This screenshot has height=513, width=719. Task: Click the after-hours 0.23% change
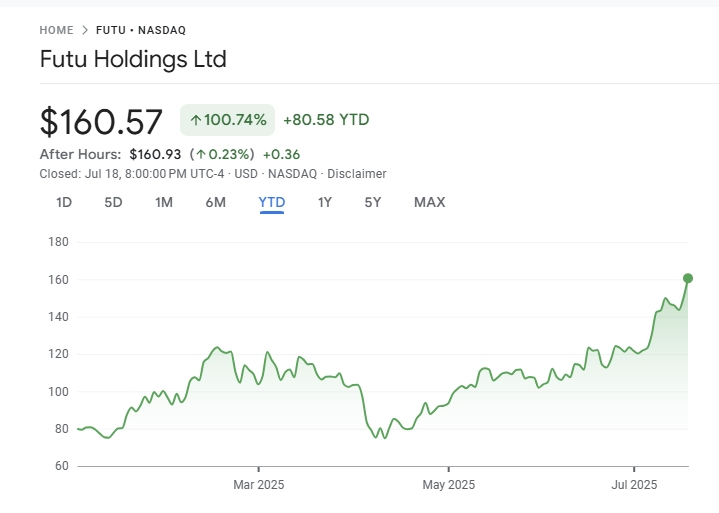click(222, 154)
